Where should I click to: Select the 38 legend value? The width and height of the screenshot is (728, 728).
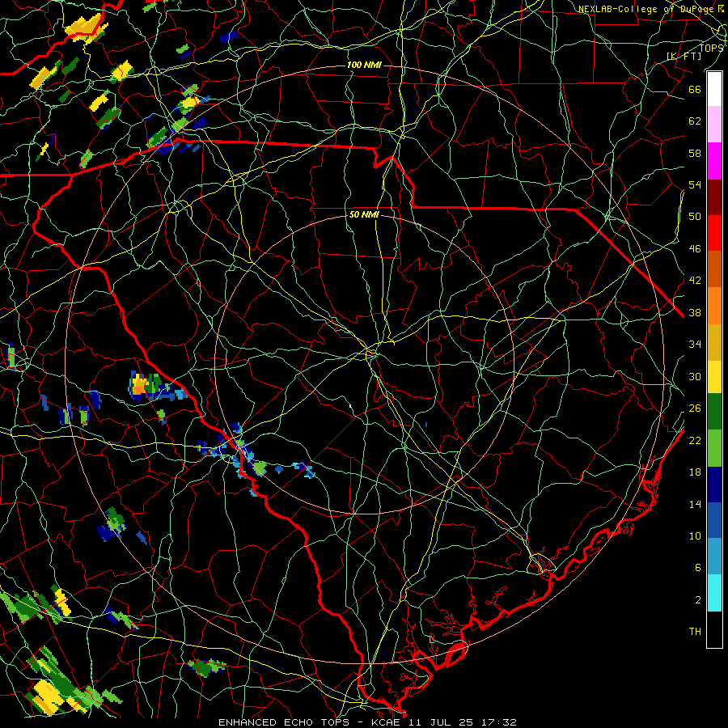[x=695, y=312]
